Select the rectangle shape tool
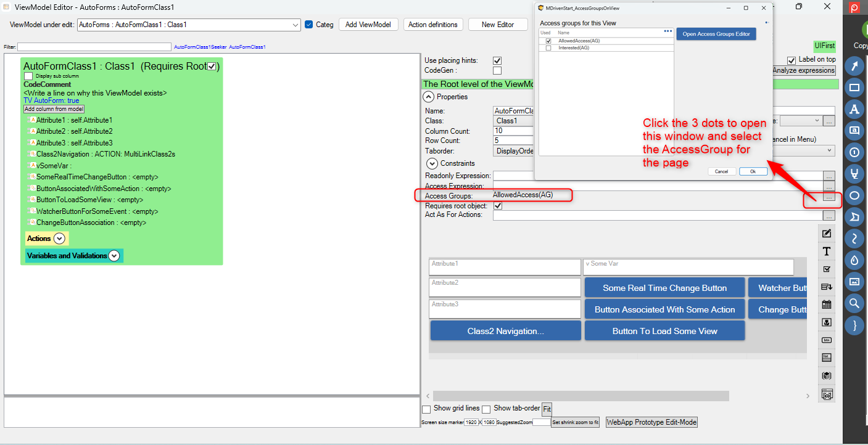The width and height of the screenshot is (868, 445). tap(854, 88)
